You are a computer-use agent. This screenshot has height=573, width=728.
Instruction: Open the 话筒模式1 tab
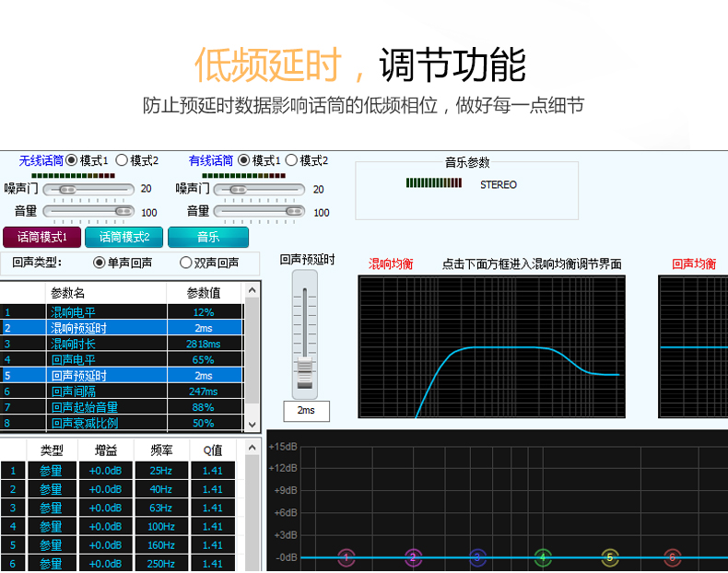click(41, 237)
